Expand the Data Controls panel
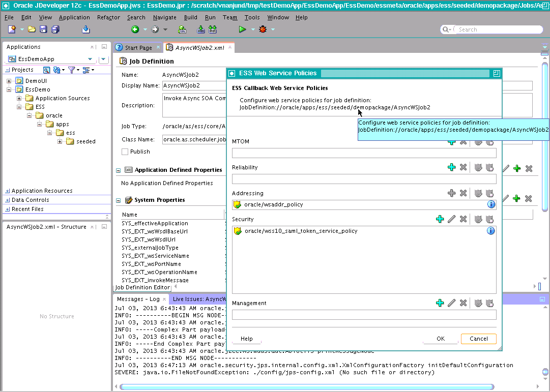Image resolution: width=550 pixels, height=392 pixels. click(x=8, y=200)
